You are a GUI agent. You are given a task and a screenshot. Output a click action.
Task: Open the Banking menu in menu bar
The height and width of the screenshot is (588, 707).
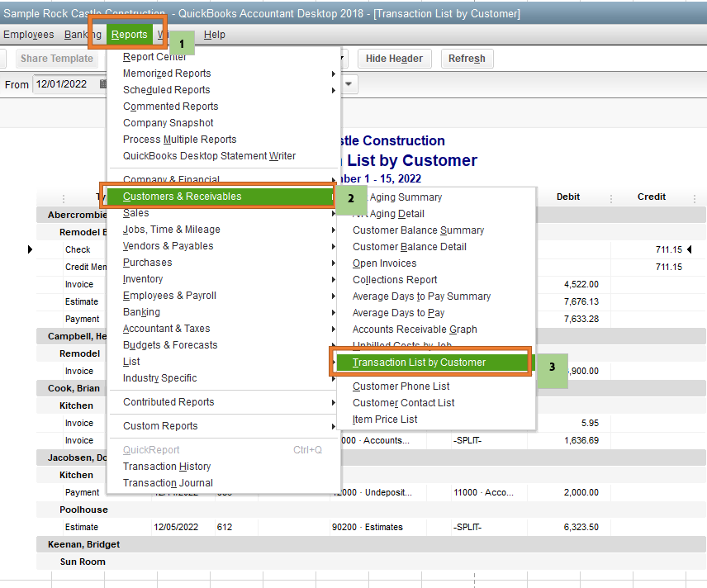pos(83,35)
